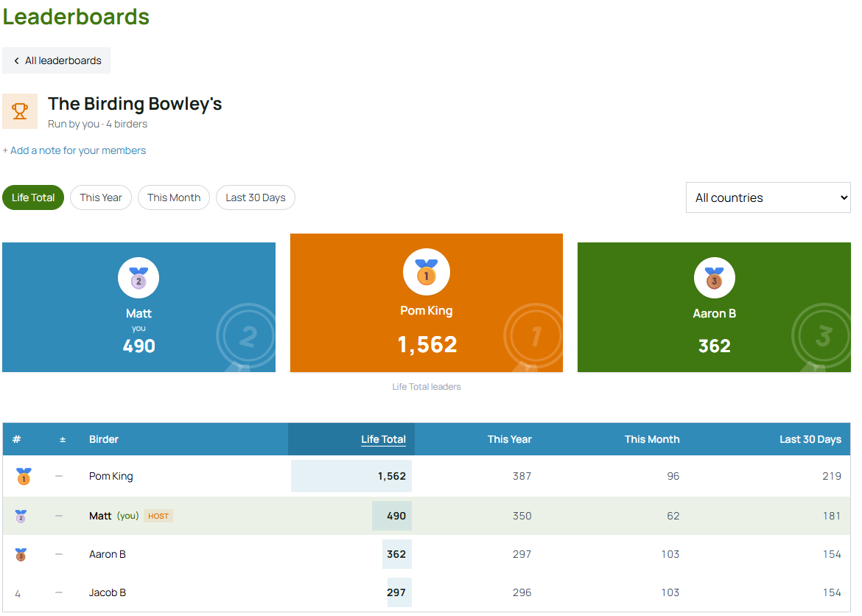Click Jacob B's name in the table
The width and height of the screenshot is (862, 616).
pyautogui.click(x=108, y=593)
